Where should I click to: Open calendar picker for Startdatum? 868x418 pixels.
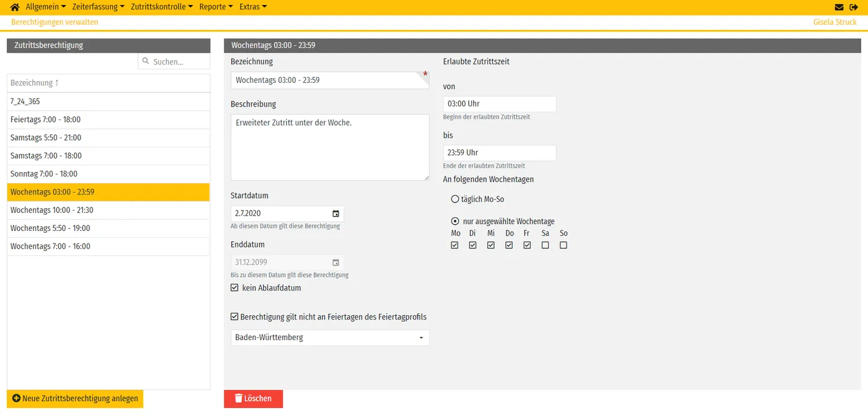pos(335,214)
